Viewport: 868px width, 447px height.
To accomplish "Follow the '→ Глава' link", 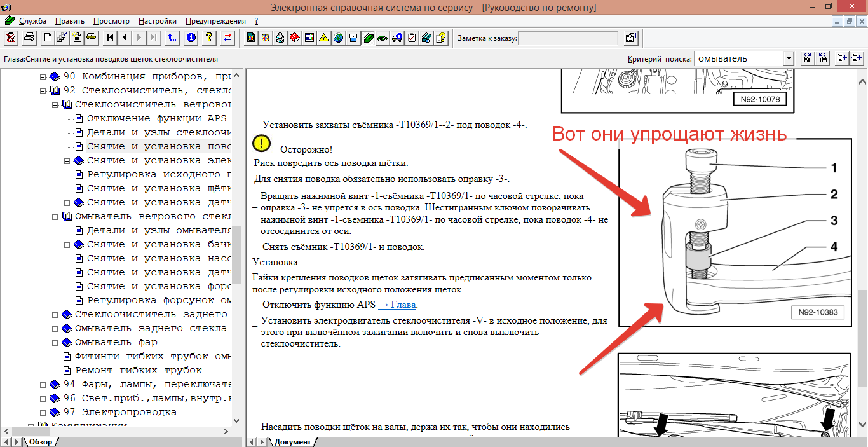I will tap(397, 305).
